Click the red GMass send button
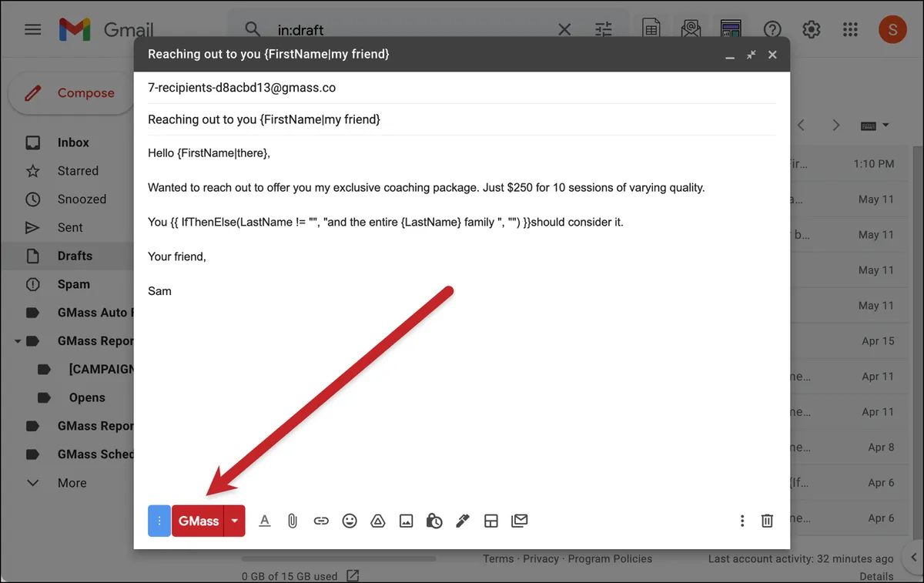 (x=198, y=521)
